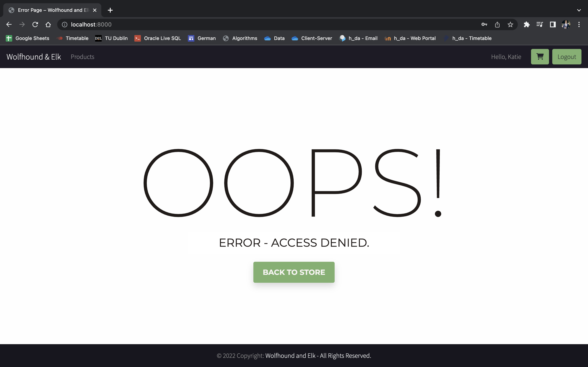This screenshot has height=367, width=588.
Task: Go to browser home page
Action: 48,24
